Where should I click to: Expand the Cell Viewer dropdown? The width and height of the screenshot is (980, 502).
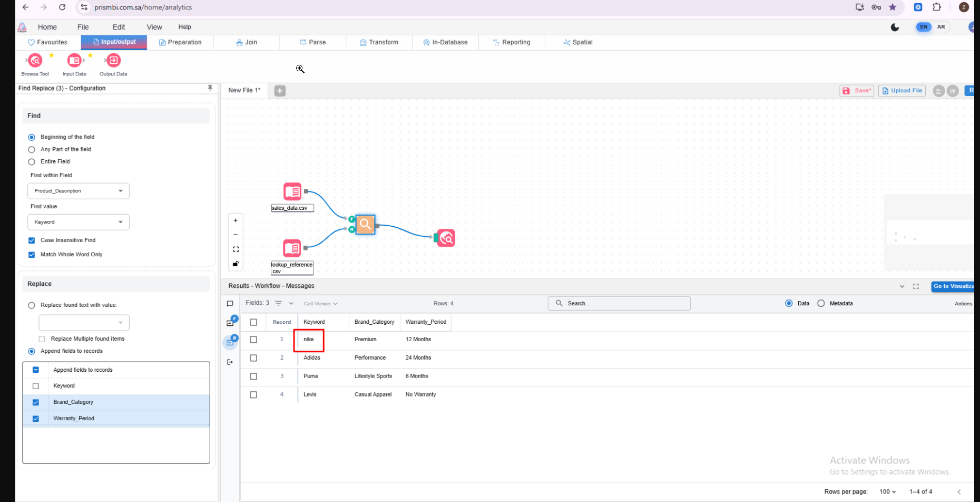click(320, 304)
